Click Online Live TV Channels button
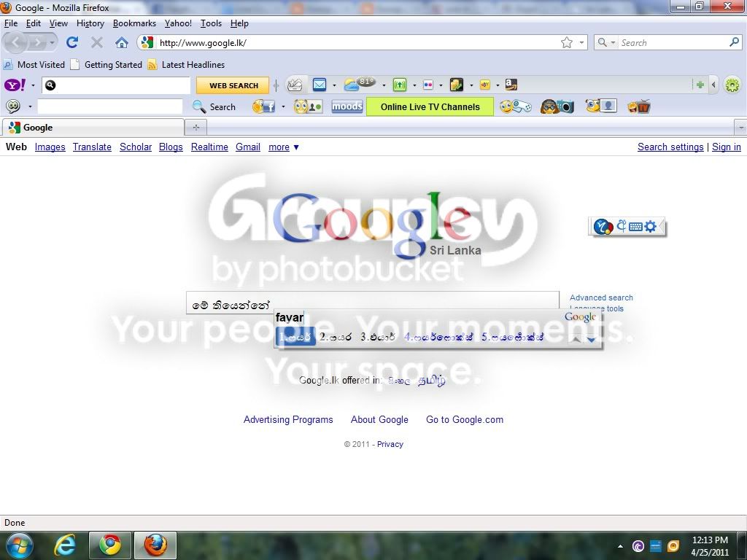Image resolution: width=747 pixels, height=560 pixels. click(430, 106)
